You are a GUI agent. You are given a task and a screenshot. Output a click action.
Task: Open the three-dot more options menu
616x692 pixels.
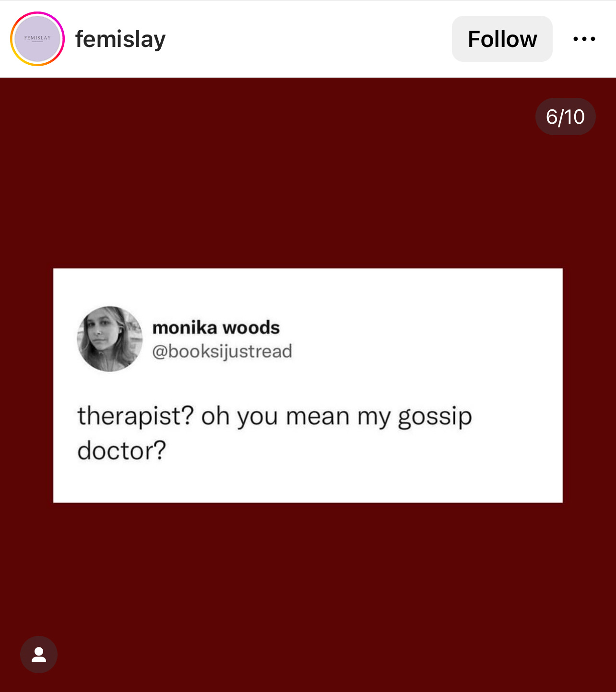(584, 39)
